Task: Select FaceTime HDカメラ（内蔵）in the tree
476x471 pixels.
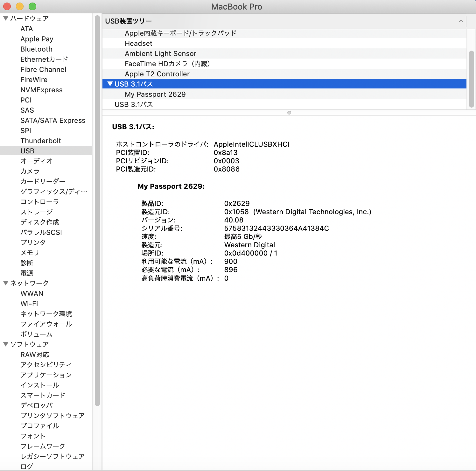Action: pos(168,64)
